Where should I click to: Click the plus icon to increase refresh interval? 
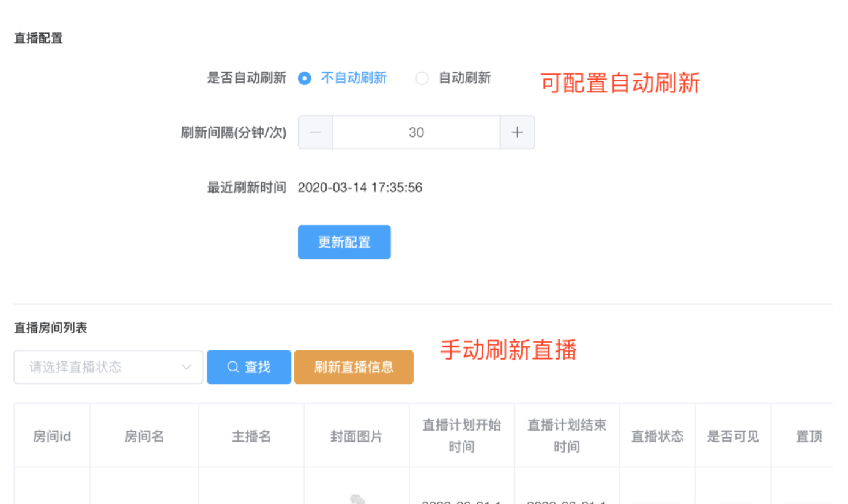(517, 132)
